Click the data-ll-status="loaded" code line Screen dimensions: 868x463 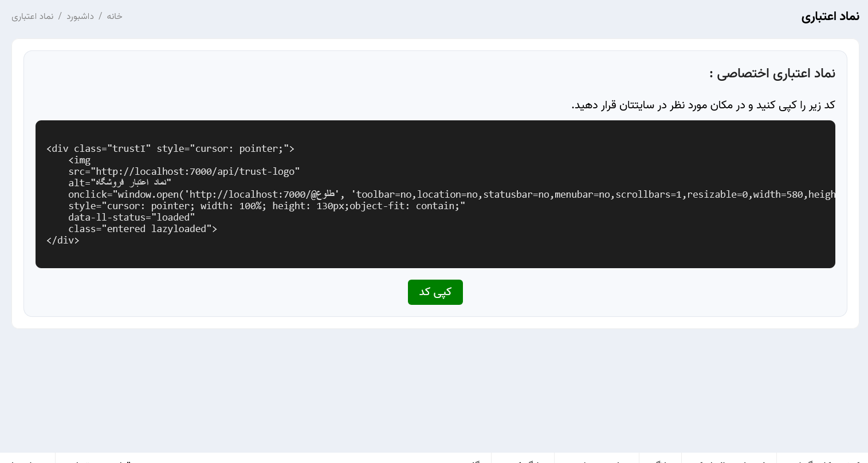pyautogui.click(x=131, y=218)
